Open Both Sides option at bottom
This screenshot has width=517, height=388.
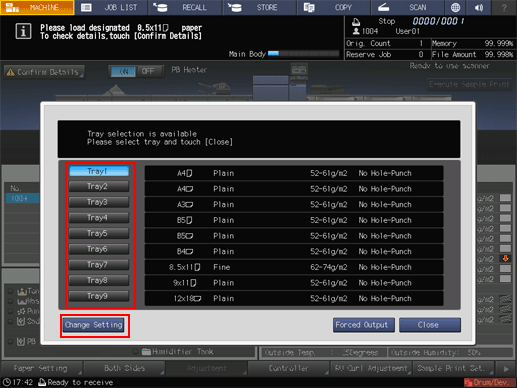click(124, 368)
